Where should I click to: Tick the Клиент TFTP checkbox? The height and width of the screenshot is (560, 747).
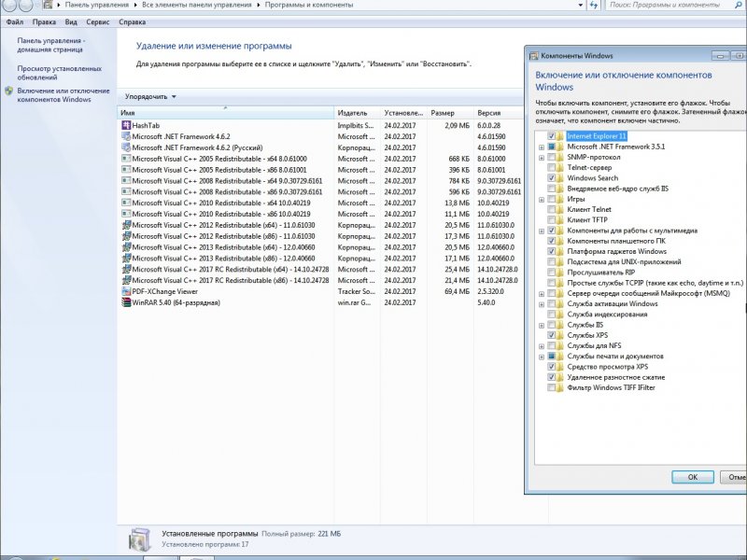coord(551,220)
